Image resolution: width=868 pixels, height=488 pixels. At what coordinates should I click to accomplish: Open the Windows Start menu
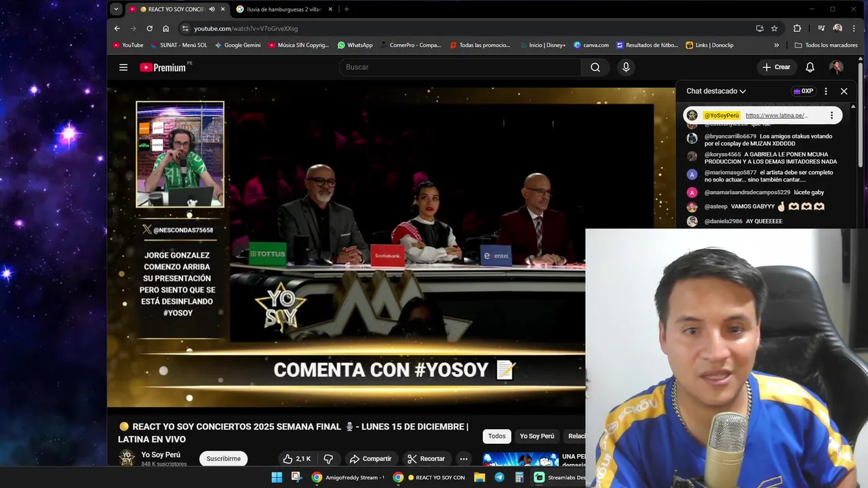click(277, 477)
